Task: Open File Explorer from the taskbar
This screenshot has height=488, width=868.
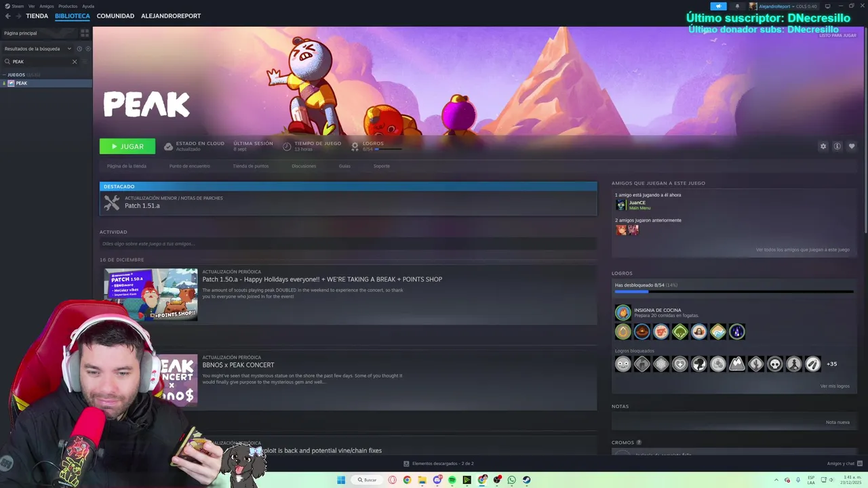Action: click(x=422, y=480)
